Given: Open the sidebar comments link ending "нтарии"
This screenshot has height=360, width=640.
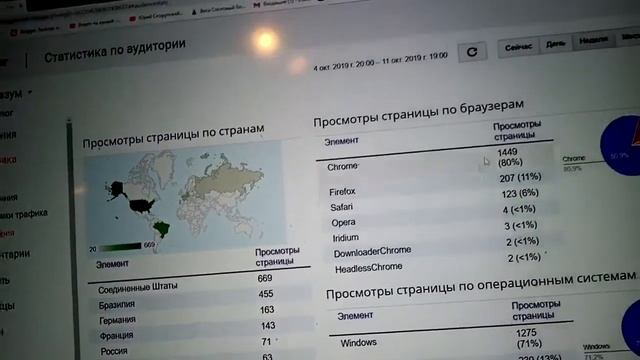Looking at the screenshot, I should tap(16, 255).
